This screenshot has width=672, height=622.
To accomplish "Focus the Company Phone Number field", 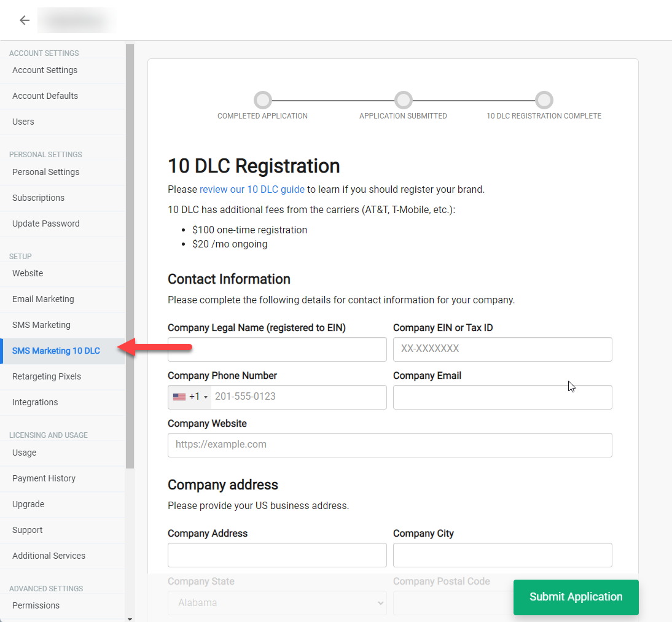I will pyautogui.click(x=299, y=397).
